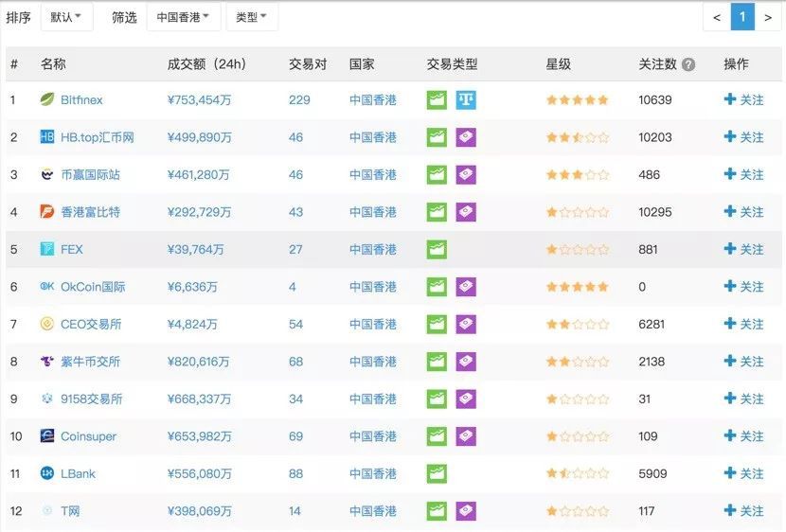Follow FEX via its 关注 button
The image size is (786, 532).
(744, 250)
